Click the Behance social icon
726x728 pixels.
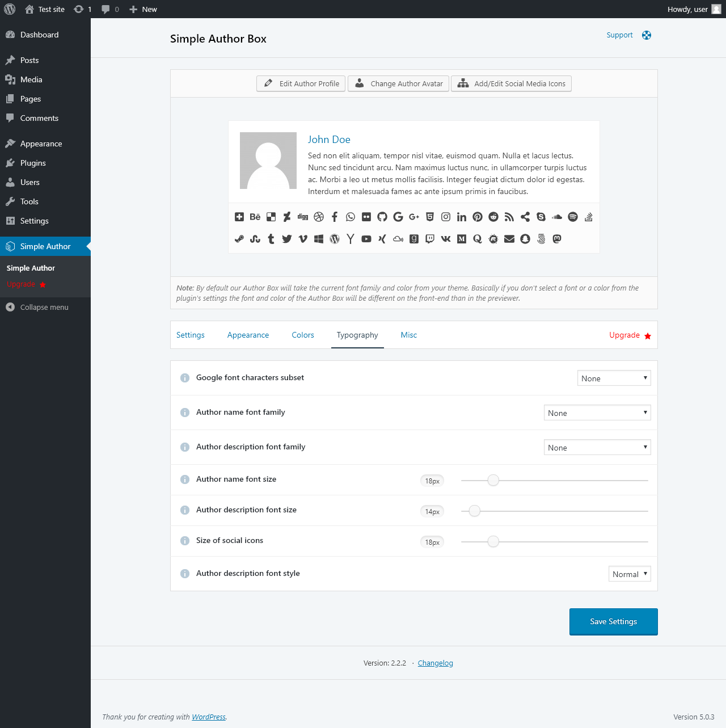pyautogui.click(x=255, y=217)
